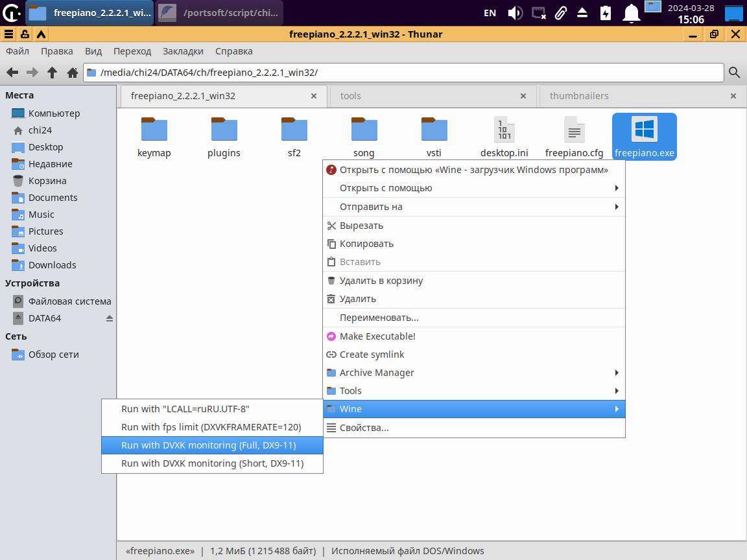The image size is (747, 560).
Task: Run with DVXK monitoring Short option
Action: click(213, 463)
